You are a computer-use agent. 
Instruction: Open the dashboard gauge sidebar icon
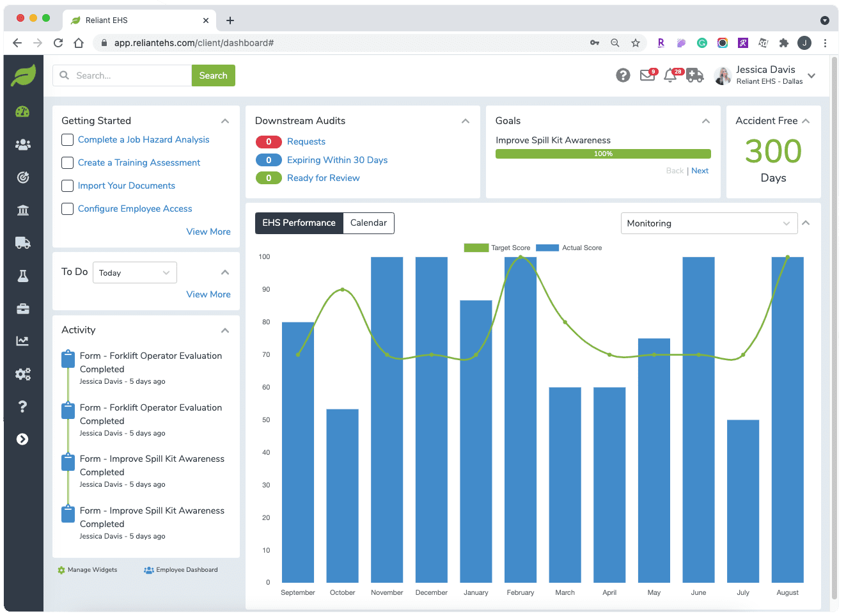coord(22,111)
